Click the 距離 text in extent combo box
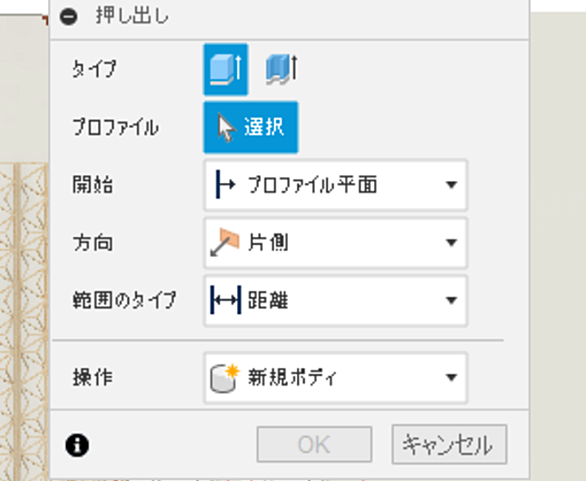Image resolution: width=586 pixels, height=481 pixels. (268, 300)
